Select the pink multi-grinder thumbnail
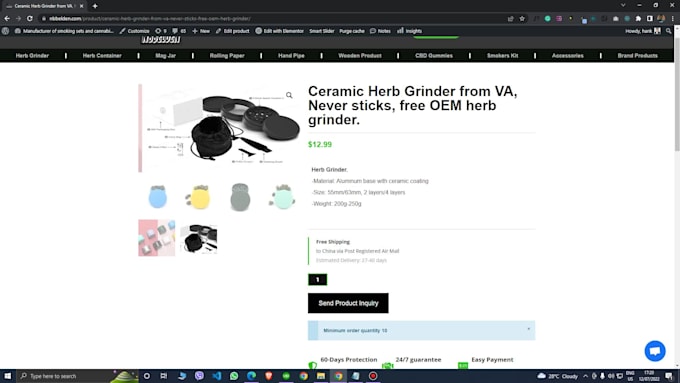Screen dimensions: 680x383 pos(157,238)
